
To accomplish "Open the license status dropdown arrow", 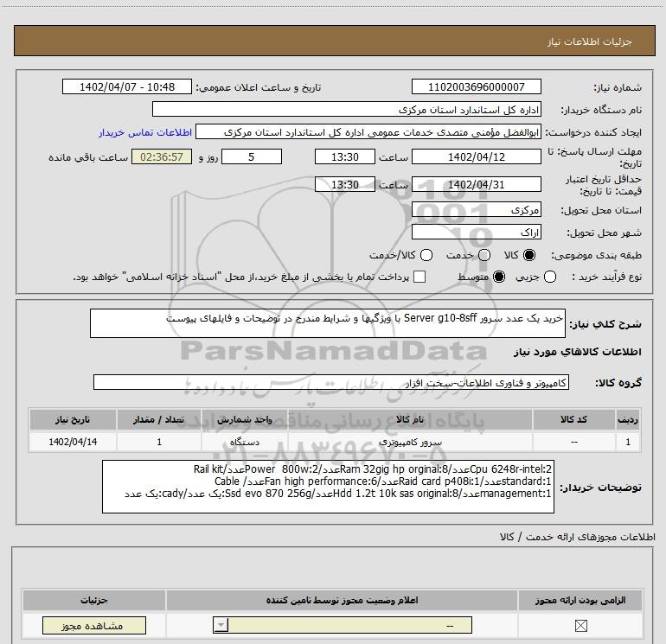I will coord(221,625).
